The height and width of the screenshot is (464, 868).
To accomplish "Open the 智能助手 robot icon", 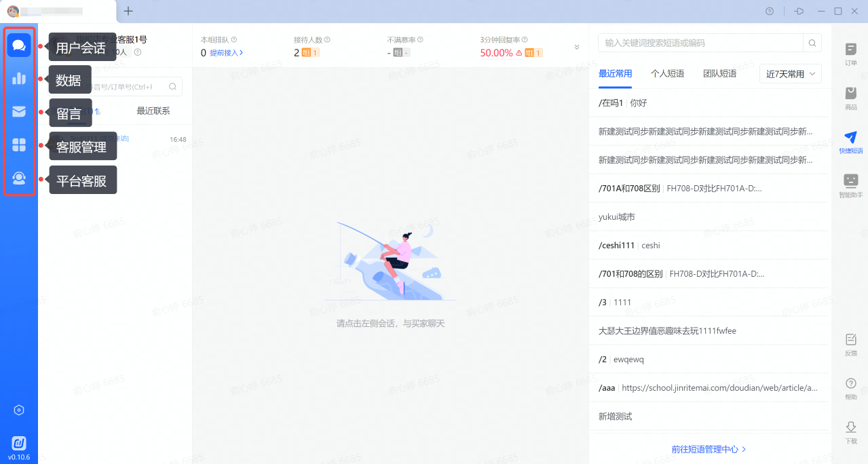I will [850, 186].
